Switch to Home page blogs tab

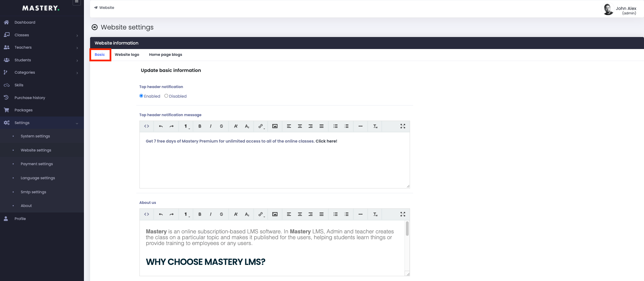tap(165, 54)
